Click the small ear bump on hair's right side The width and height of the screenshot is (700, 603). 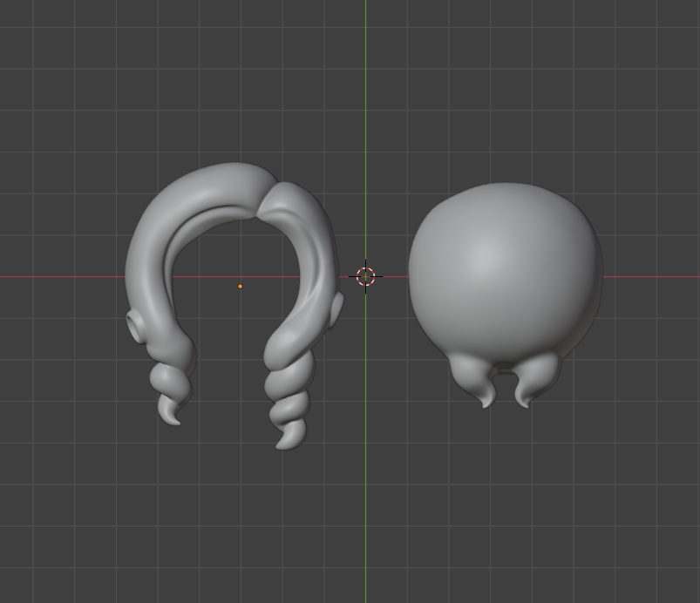pos(337,306)
